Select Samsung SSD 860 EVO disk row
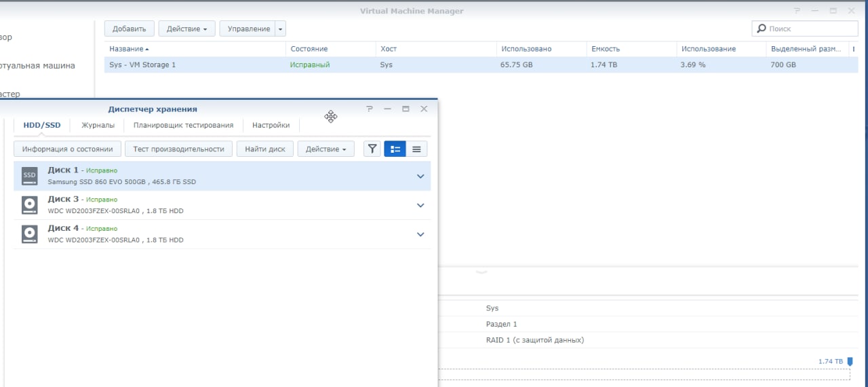Viewport: 868px width, 387px height. pyautogui.click(x=222, y=176)
